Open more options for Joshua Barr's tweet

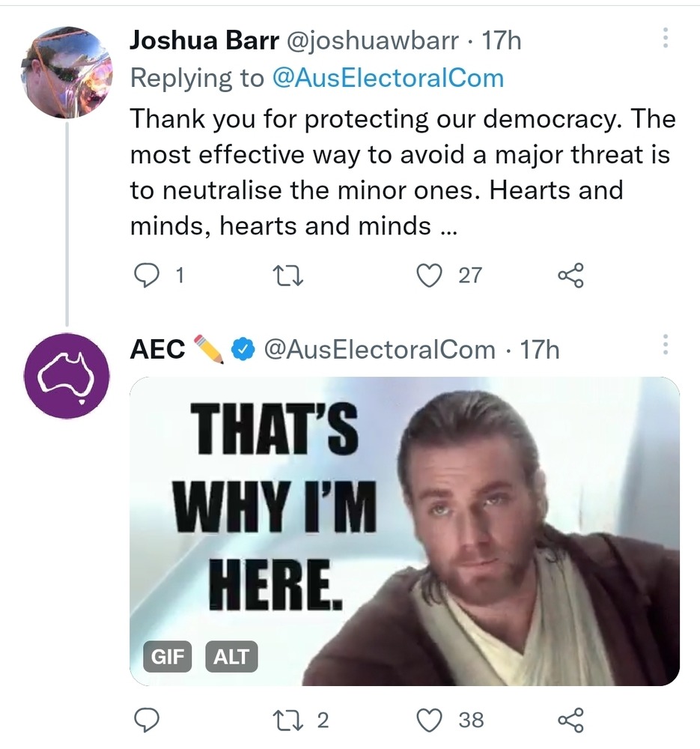click(x=665, y=39)
